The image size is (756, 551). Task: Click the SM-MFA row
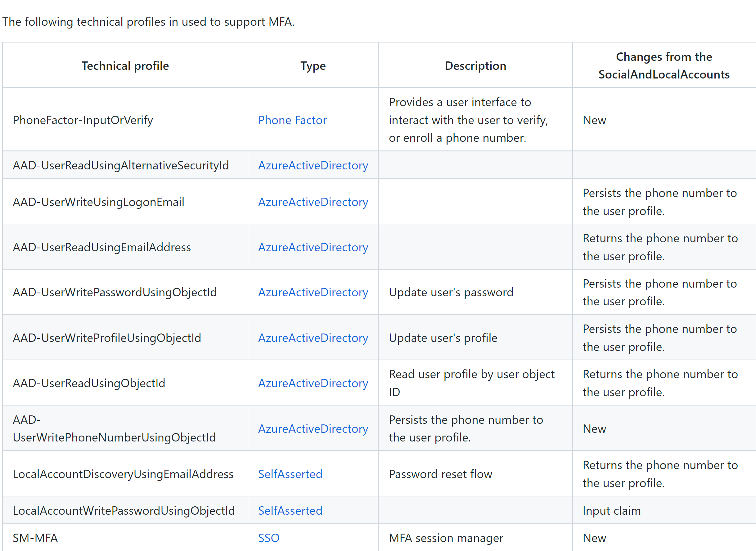point(36,538)
